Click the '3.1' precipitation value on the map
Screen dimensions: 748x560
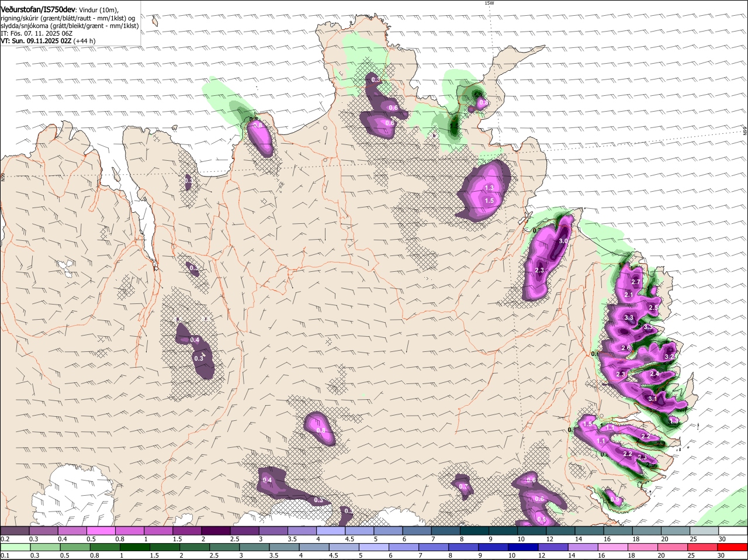(653, 399)
